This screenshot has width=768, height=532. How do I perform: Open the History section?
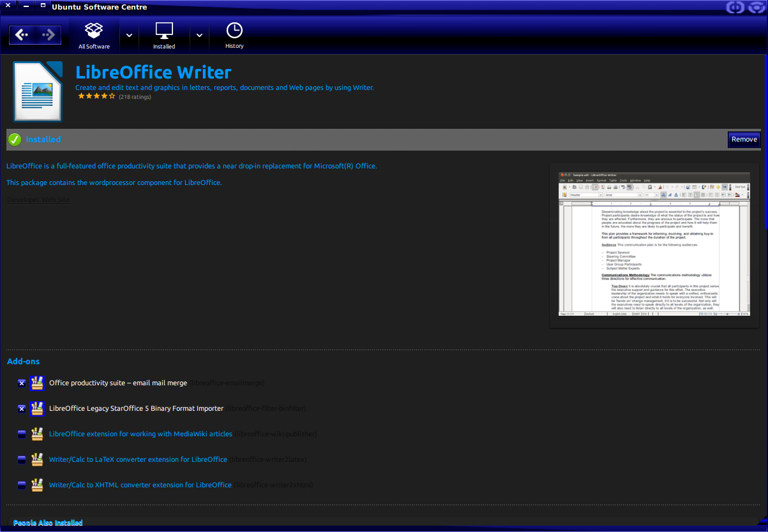click(234, 36)
